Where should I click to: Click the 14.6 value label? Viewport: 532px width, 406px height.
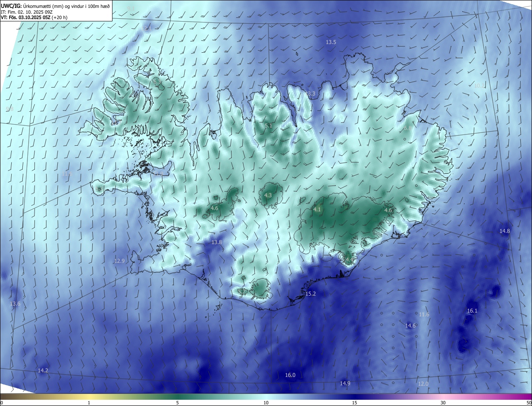[411, 325]
